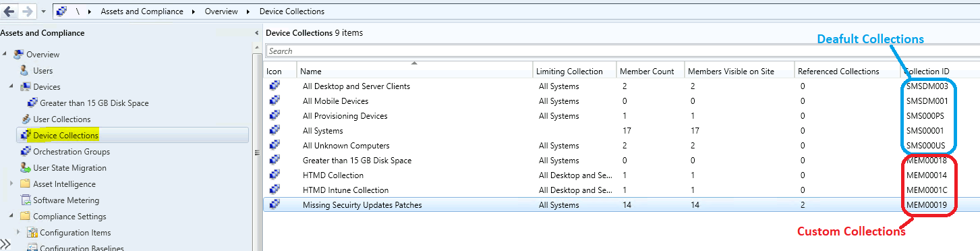The width and height of the screenshot is (980, 251).
Task: Select the Missing Secuirty Updates Patches row
Action: tap(621, 204)
